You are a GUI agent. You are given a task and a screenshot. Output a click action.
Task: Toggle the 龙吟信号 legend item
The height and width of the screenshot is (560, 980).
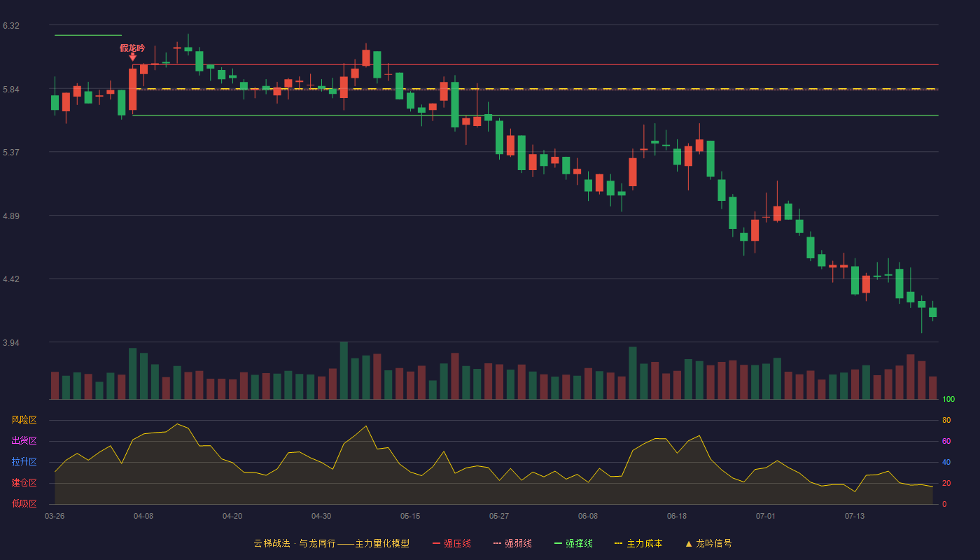click(x=708, y=543)
